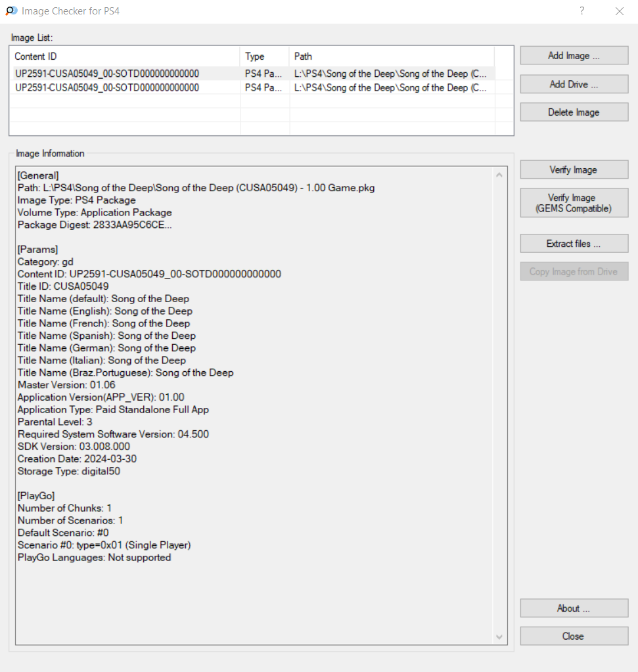Click the [Params] section heading
This screenshot has width=638, height=672.
point(37,250)
